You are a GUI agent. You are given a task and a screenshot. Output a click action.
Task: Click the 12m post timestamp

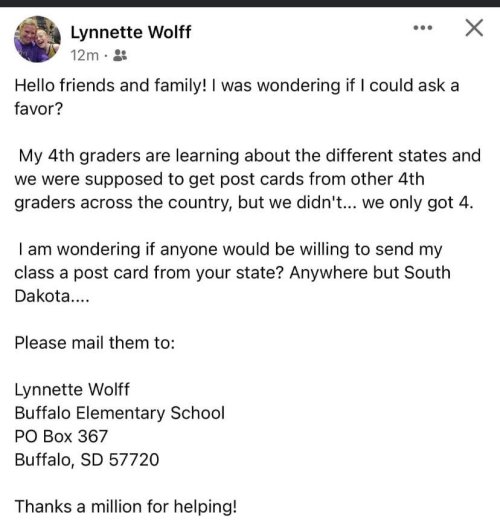pos(85,55)
